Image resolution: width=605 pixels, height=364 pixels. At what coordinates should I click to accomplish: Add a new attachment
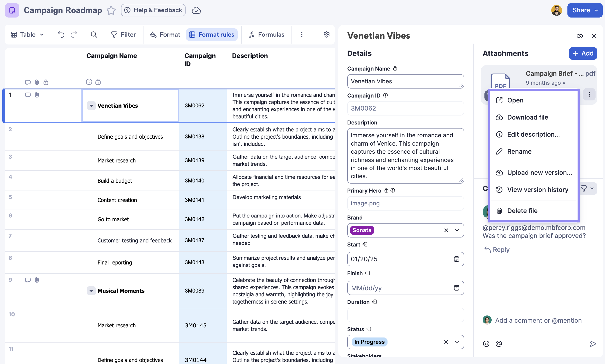tap(583, 53)
